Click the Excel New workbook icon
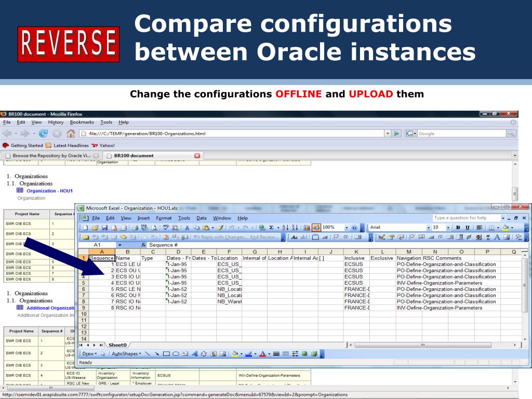Image resolution: width=532 pixels, height=399 pixels. 85,228
